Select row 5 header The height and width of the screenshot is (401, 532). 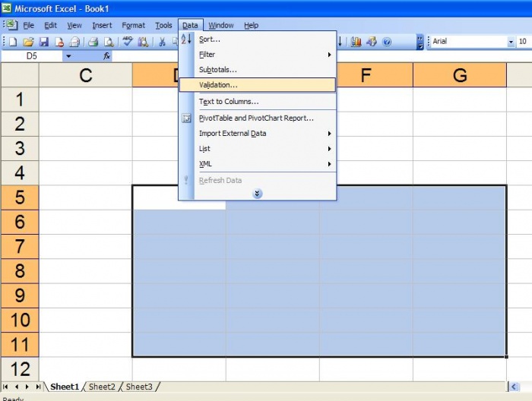click(x=20, y=197)
